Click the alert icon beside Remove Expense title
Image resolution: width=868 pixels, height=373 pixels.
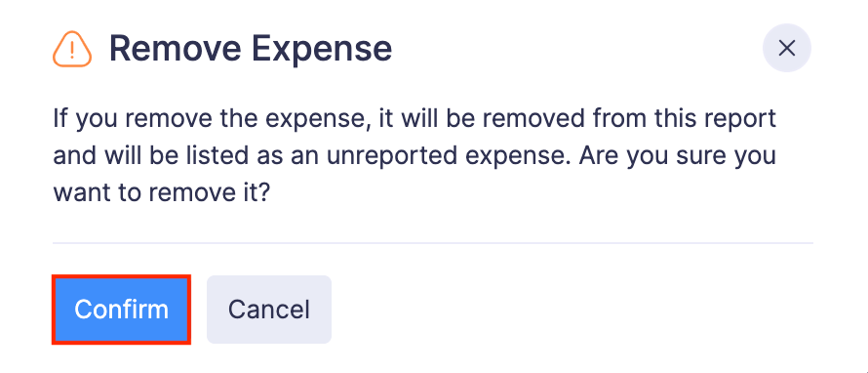point(72,50)
